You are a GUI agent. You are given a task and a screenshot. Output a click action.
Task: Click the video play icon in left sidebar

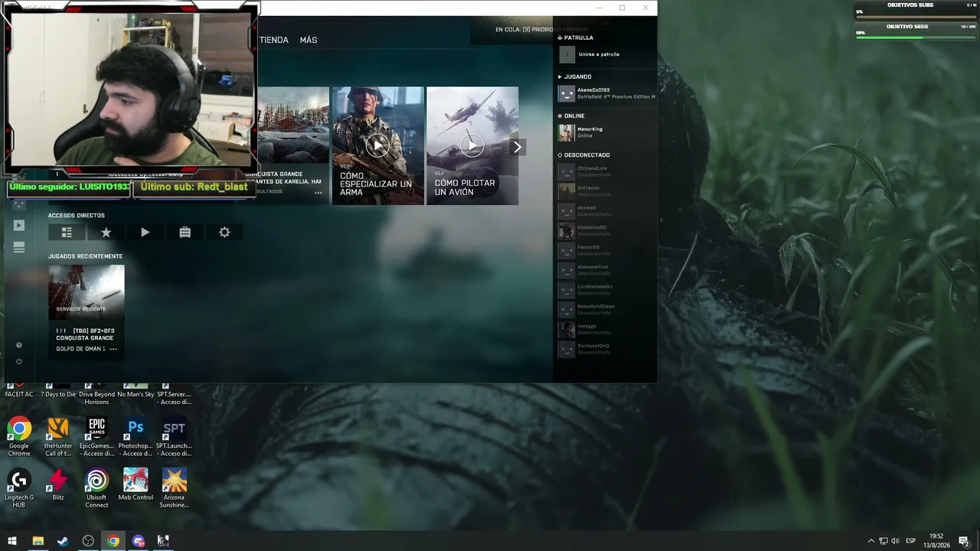19,225
